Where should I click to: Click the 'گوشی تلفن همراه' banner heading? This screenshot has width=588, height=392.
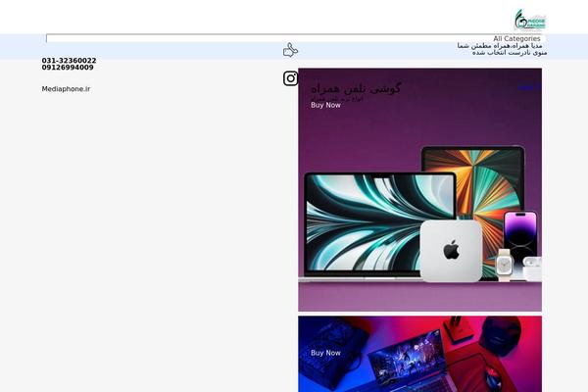[x=356, y=89]
